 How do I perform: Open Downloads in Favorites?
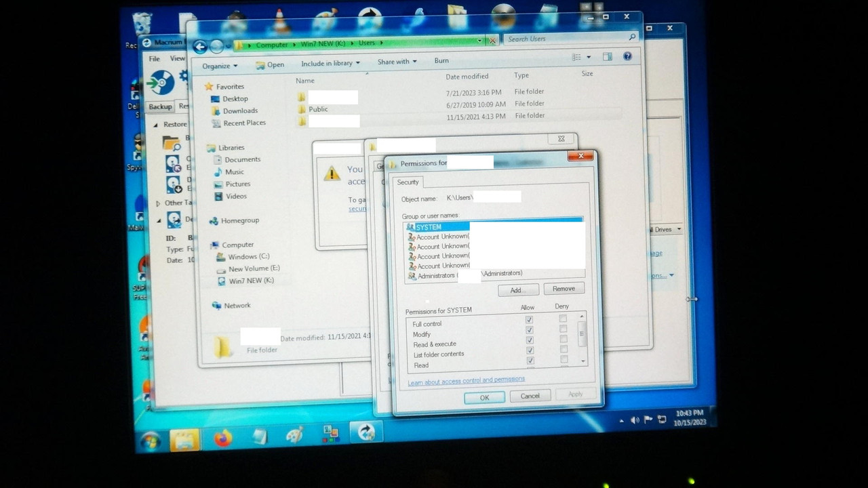pyautogui.click(x=240, y=111)
